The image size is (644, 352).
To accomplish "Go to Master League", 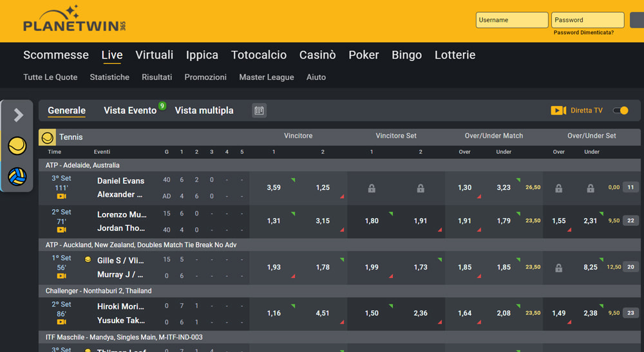I will 267,77.
